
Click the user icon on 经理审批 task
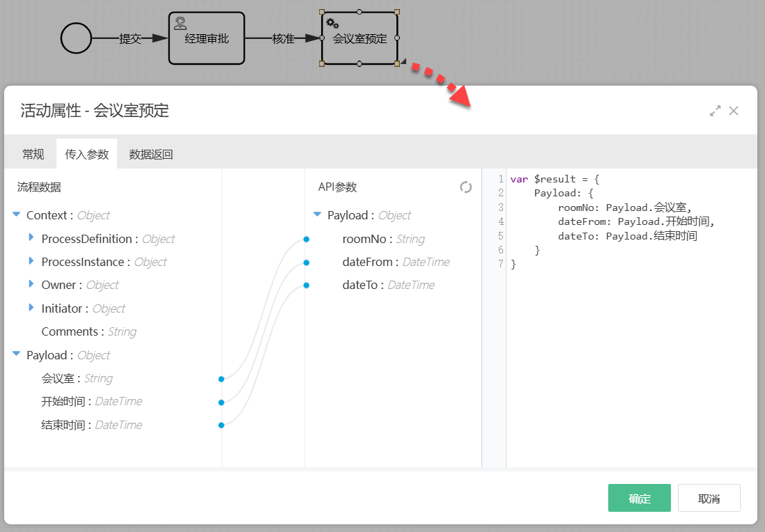pos(180,23)
